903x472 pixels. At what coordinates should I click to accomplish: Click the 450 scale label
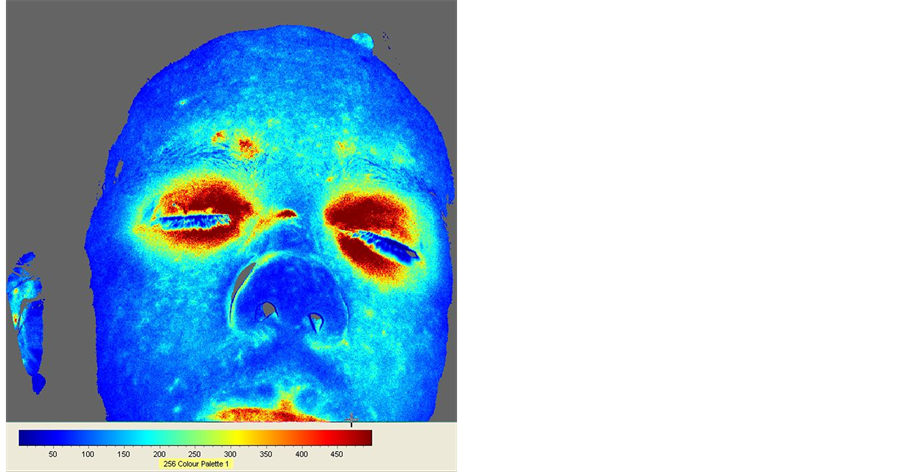[x=337, y=454]
